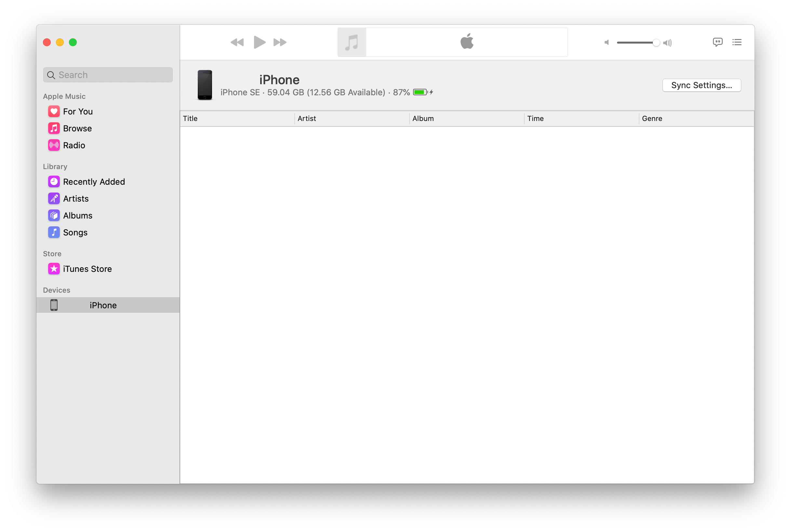
Task: Minimize window using yellow button
Action: [60, 42]
